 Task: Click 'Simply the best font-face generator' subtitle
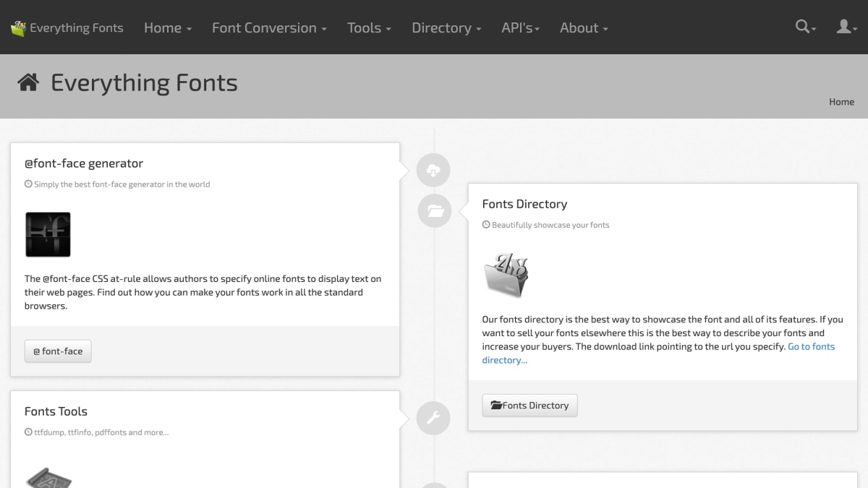pyautogui.click(x=122, y=184)
